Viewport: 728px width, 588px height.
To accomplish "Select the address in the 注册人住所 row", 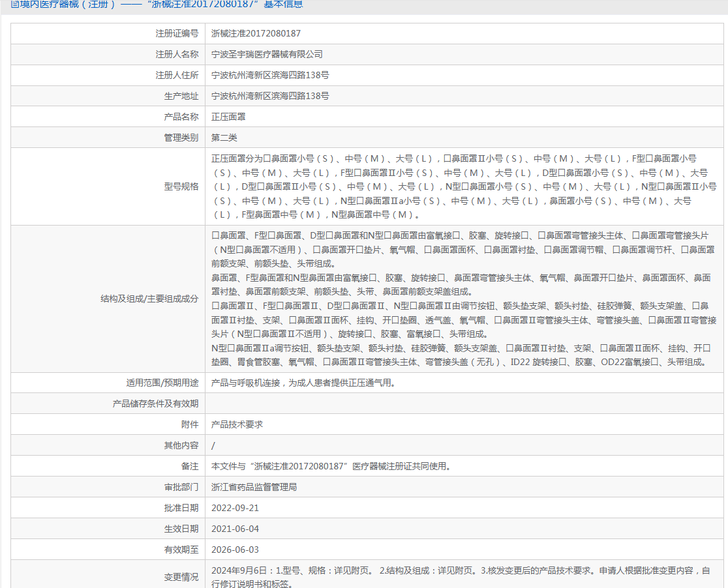I will (270, 75).
